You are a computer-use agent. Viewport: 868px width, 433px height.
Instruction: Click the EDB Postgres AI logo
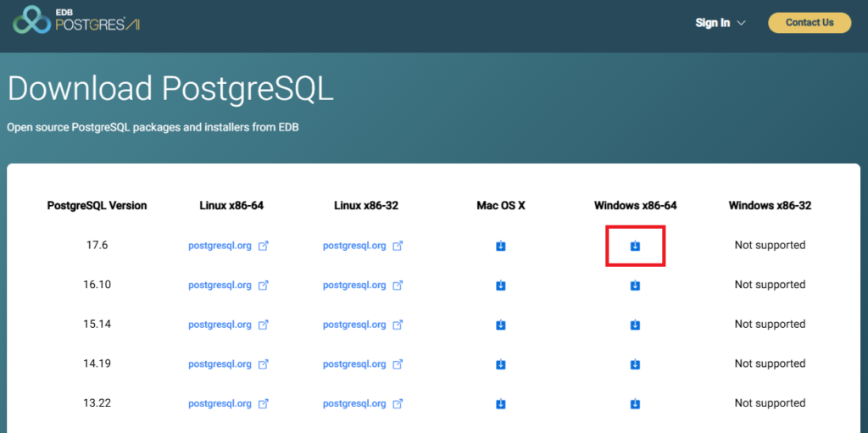click(76, 20)
